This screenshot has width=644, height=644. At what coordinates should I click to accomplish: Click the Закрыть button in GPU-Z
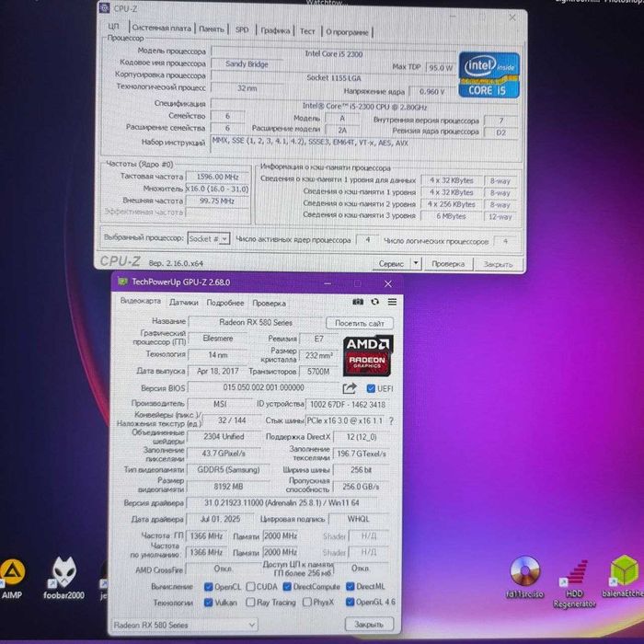pos(369,625)
